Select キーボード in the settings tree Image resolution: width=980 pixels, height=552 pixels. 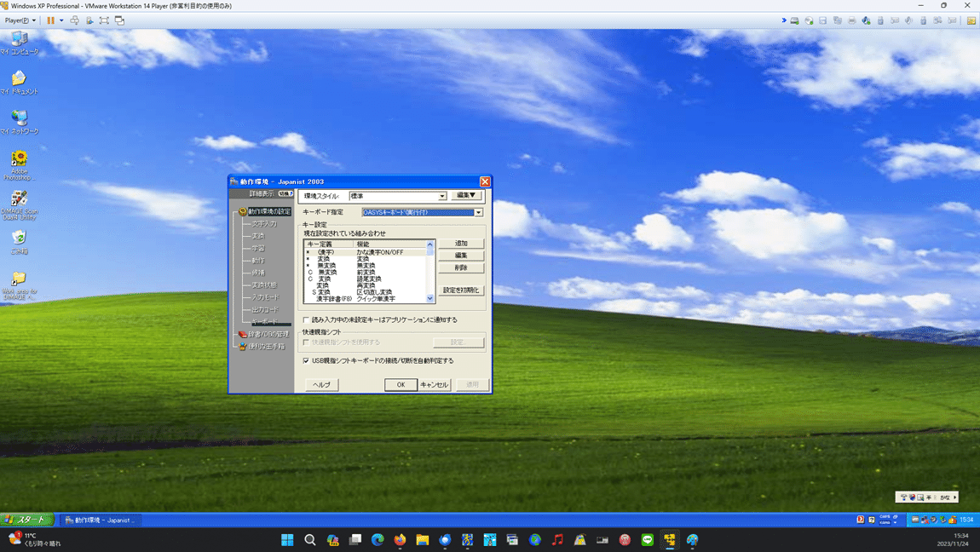pyautogui.click(x=265, y=322)
